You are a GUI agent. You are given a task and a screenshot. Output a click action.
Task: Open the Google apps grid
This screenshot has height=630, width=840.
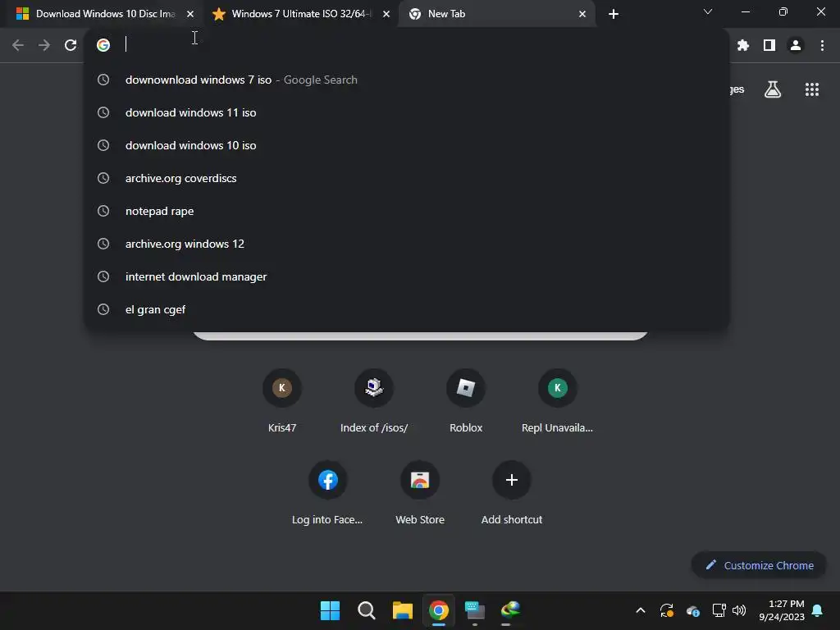[x=812, y=89]
